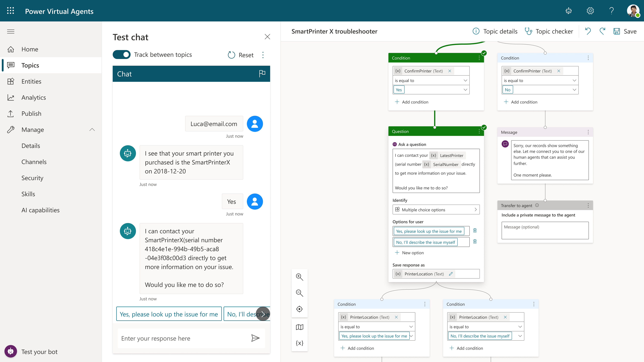644x362 pixels.
Task: Delete 'Yes, please look up the issue for me' option
Action: pyautogui.click(x=475, y=231)
